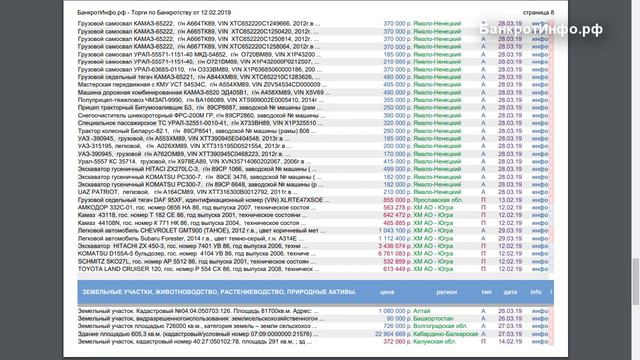Open инфо link for Трактор колесный Беларус-82.1
This screenshot has height=360, width=640.
pyautogui.click(x=540, y=131)
